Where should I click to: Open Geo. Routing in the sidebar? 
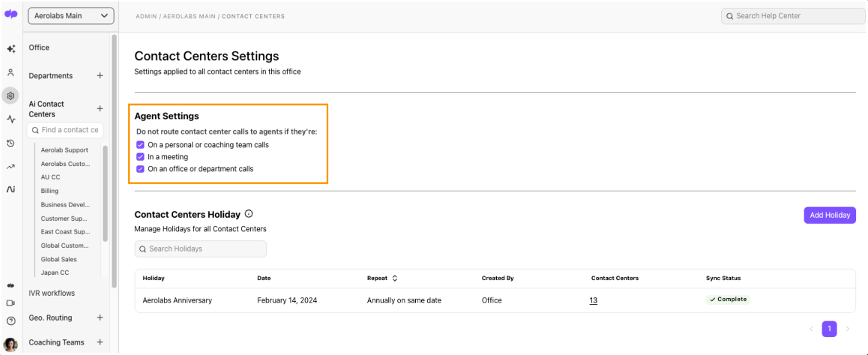50,317
